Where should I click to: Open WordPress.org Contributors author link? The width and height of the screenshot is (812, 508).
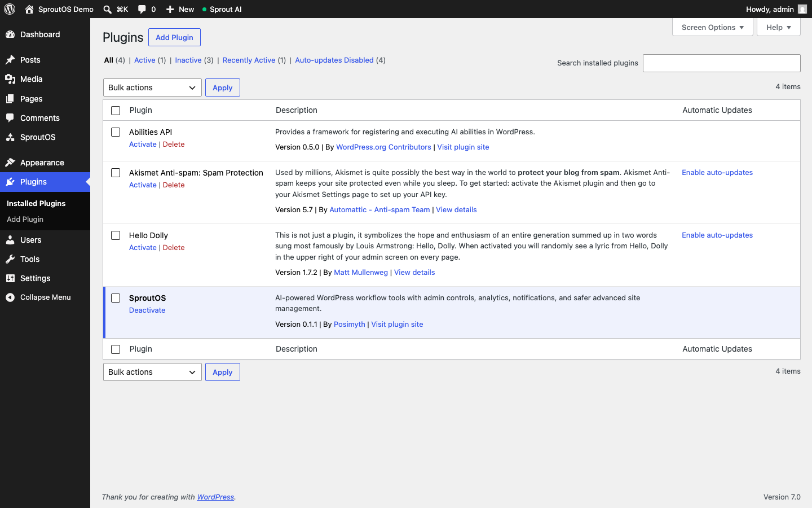click(383, 147)
